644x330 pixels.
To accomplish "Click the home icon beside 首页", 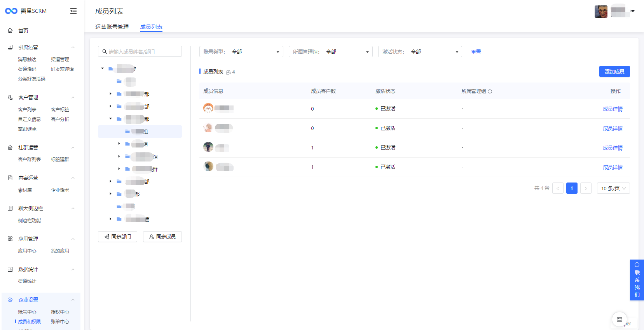I will [x=10, y=30].
